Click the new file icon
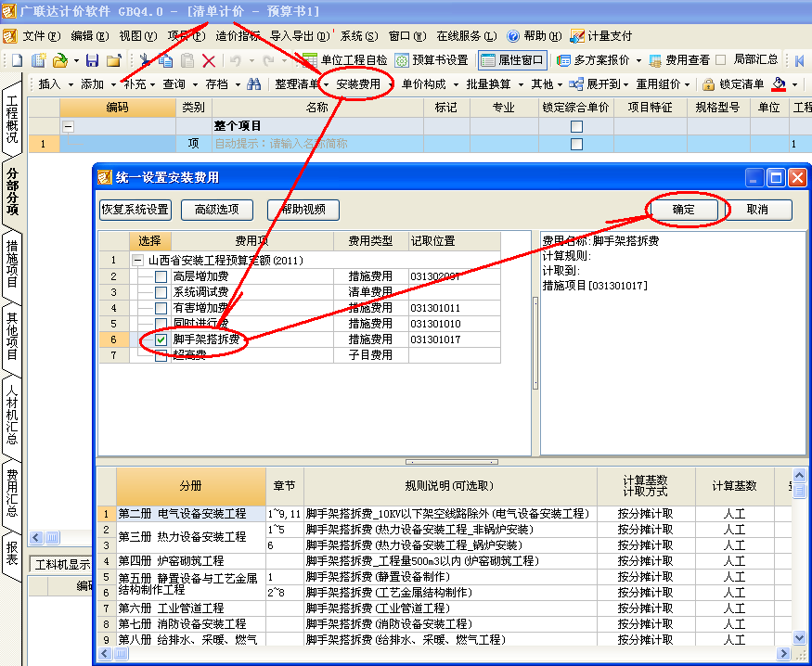Screen dimensions: 812x666 tap(17, 60)
